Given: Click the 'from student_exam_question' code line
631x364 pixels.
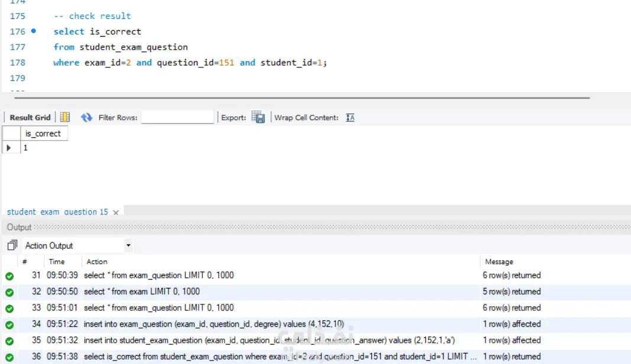Looking at the screenshot, I should (x=121, y=47).
